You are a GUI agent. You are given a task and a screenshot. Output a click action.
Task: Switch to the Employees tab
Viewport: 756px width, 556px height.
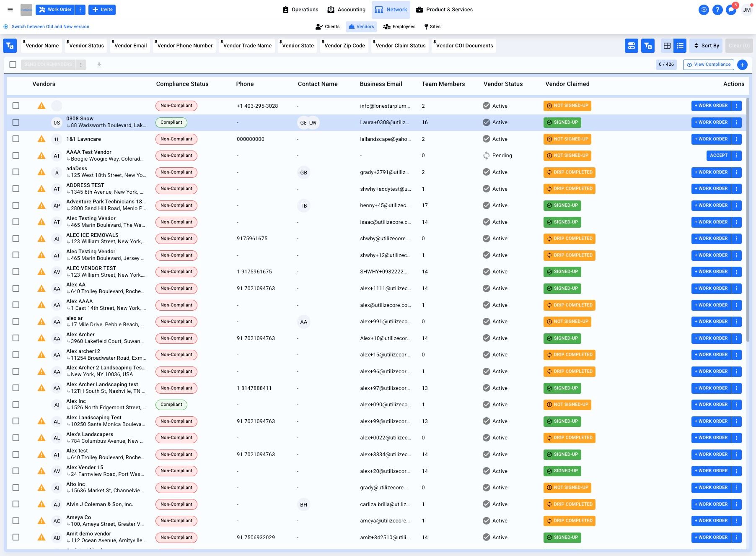[399, 26]
